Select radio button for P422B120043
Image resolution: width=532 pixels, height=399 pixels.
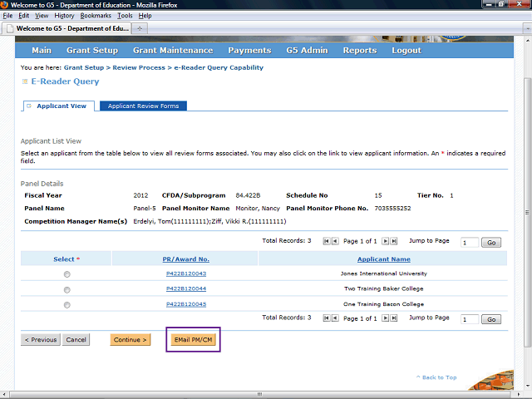click(66, 274)
